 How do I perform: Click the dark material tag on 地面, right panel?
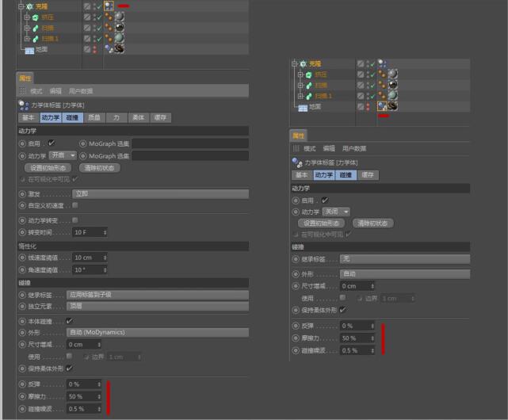pos(392,106)
